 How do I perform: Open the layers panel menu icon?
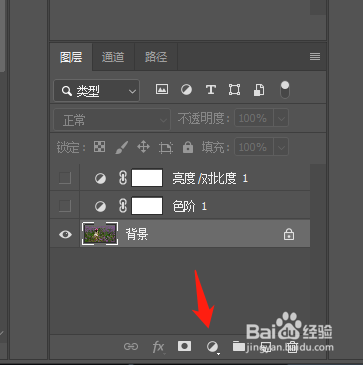point(315,57)
